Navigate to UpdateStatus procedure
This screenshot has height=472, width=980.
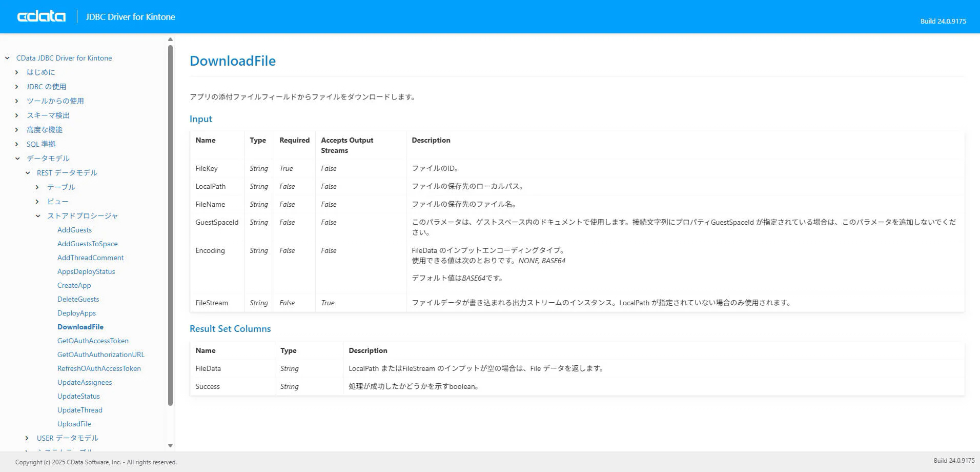[78, 396]
